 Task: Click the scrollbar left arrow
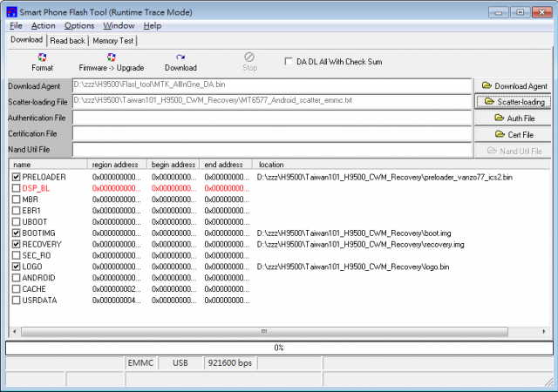14,332
